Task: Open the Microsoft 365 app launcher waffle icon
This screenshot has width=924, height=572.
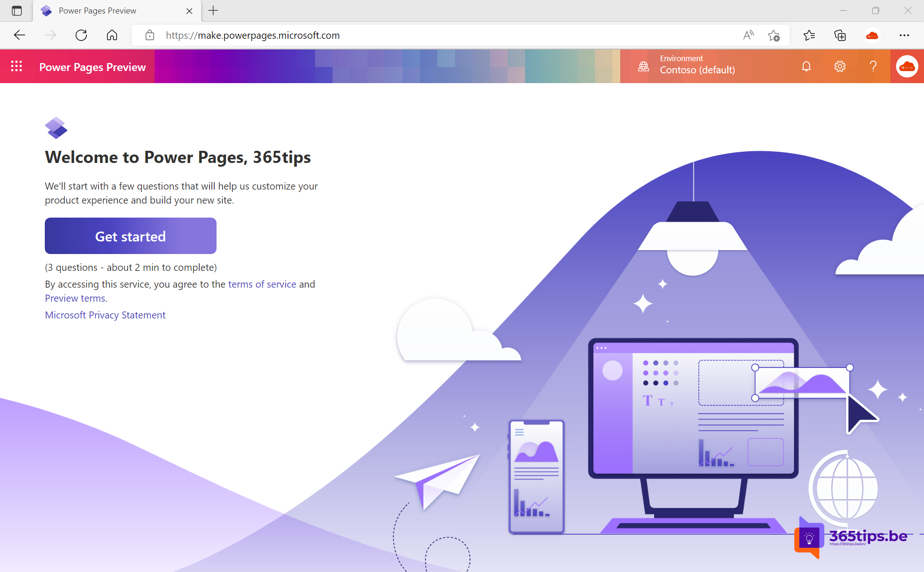Action: coord(16,66)
